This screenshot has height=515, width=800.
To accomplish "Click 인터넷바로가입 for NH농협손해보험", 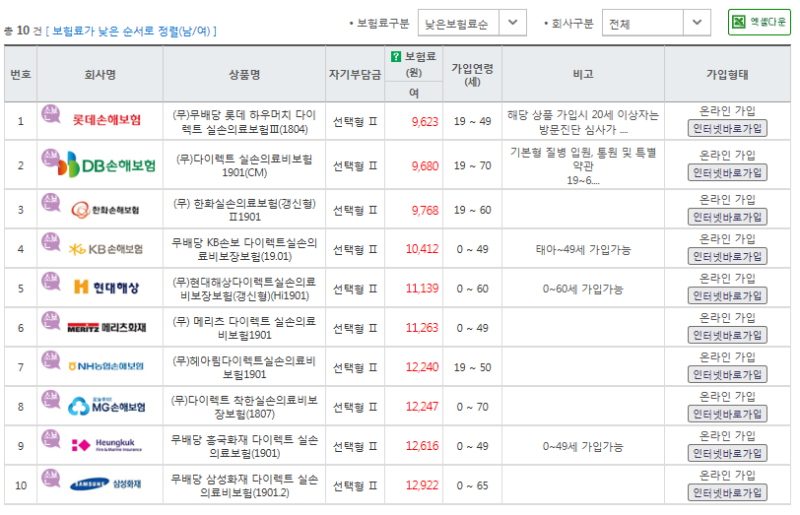I will [x=727, y=375].
